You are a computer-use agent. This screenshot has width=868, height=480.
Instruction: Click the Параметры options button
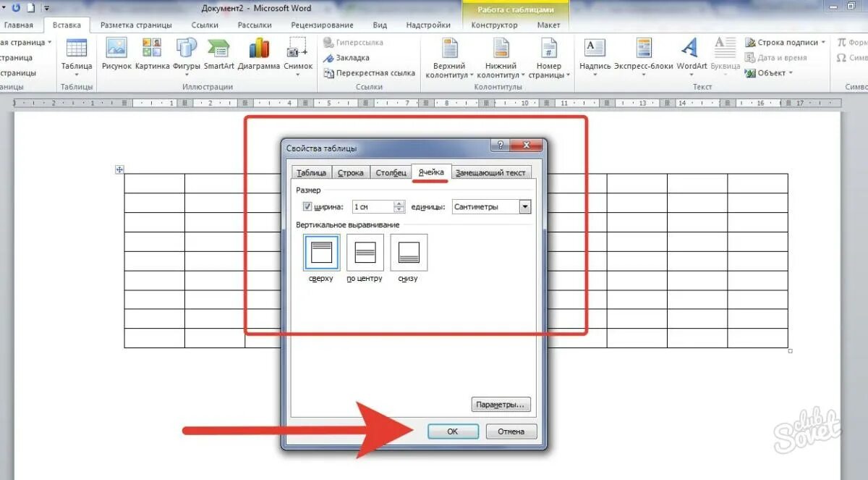tap(501, 404)
